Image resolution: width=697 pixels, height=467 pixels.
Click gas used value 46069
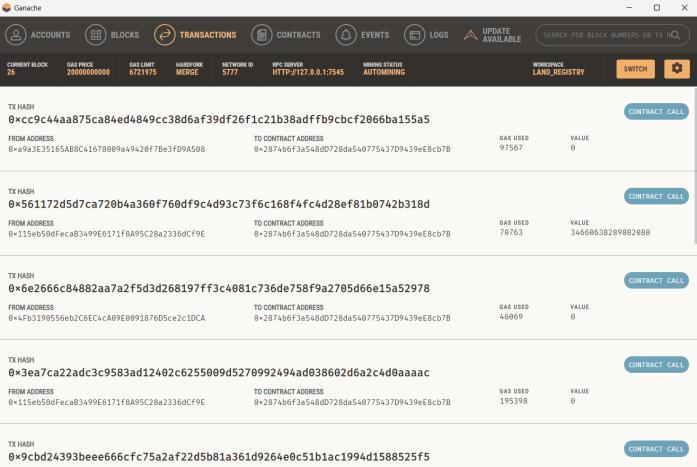click(511, 317)
